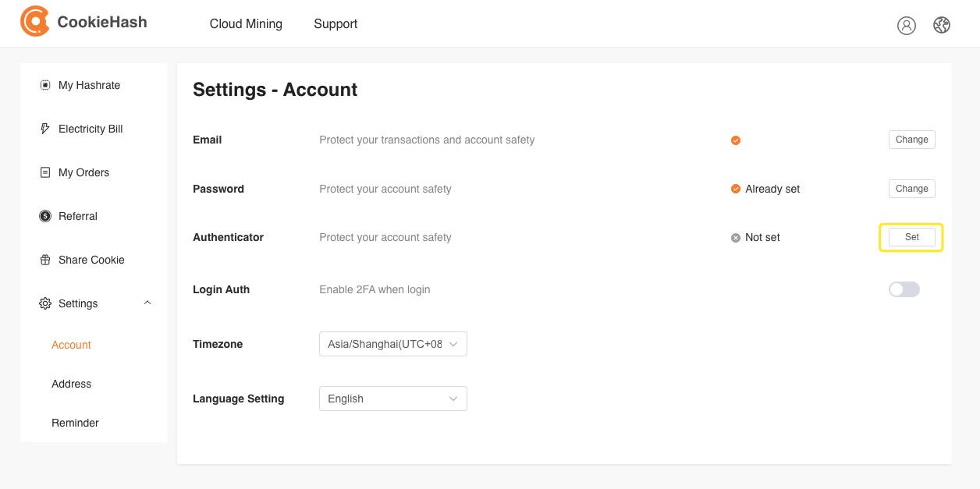Click the My Hashrate chip icon

pos(45,85)
